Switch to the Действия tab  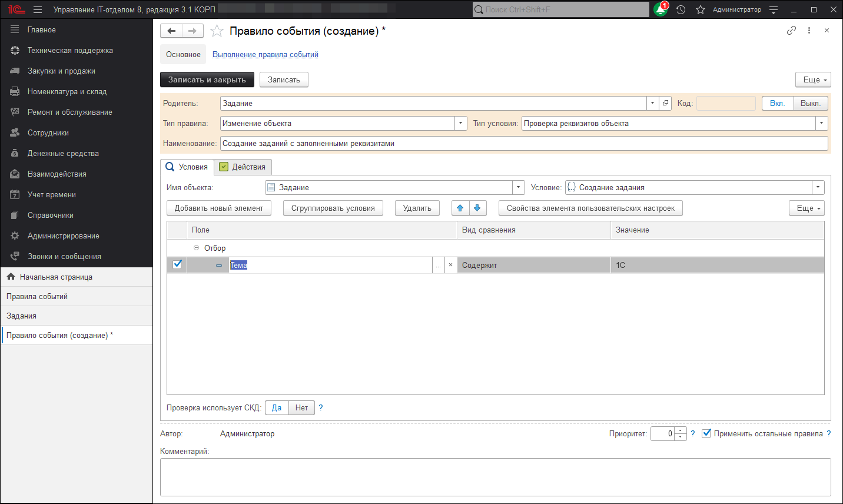click(x=243, y=167)
